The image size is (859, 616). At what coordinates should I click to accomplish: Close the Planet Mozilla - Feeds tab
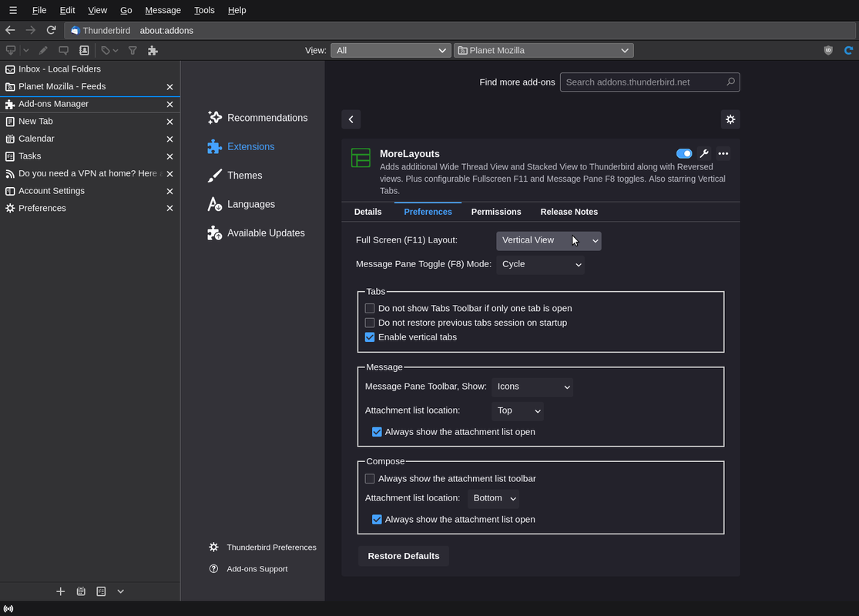(x=169, y=87)
